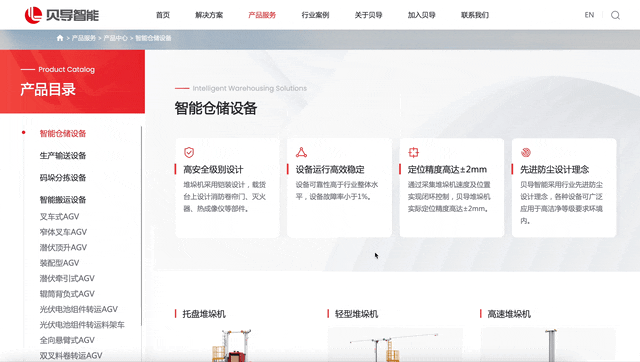Image resolution: width=640 pixels, height=362 pixels.
Task: Click the home icon in breadcrumb
Action: 60,38
